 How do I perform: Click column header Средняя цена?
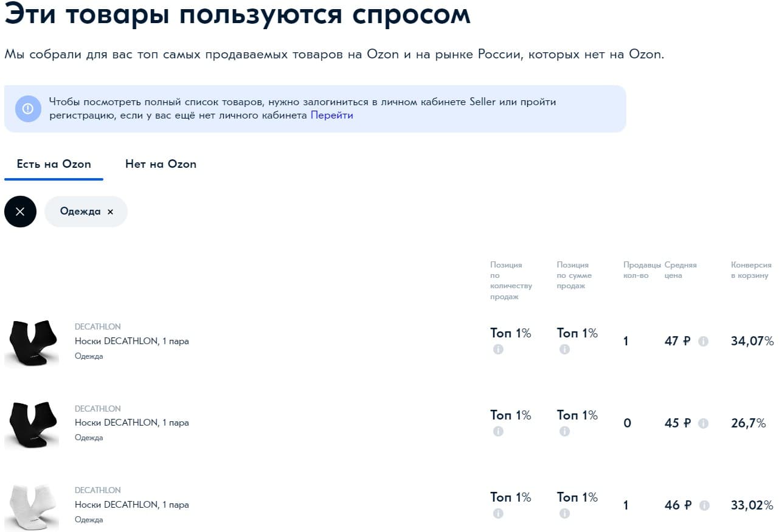(680, 270)
